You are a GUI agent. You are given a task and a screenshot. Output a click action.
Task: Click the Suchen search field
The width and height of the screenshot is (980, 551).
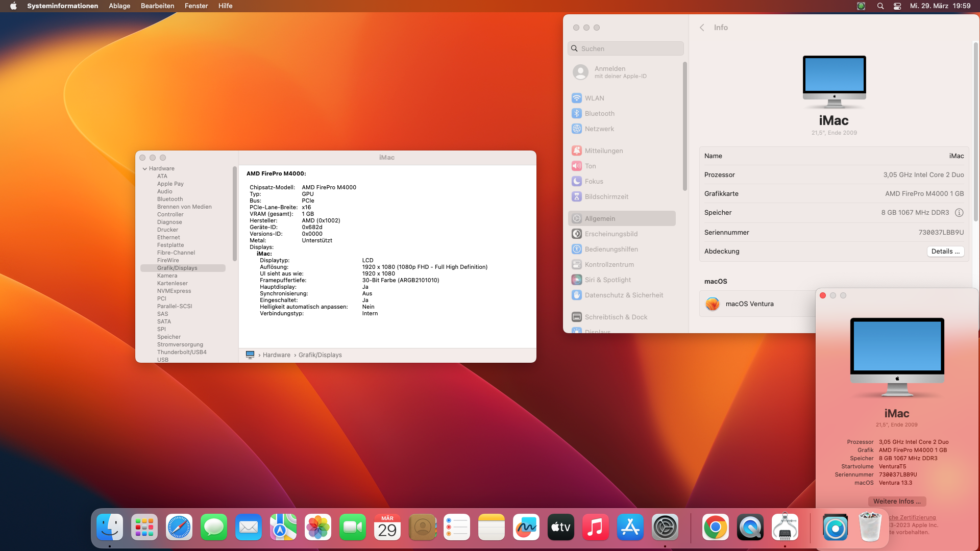tap(626, 48)
